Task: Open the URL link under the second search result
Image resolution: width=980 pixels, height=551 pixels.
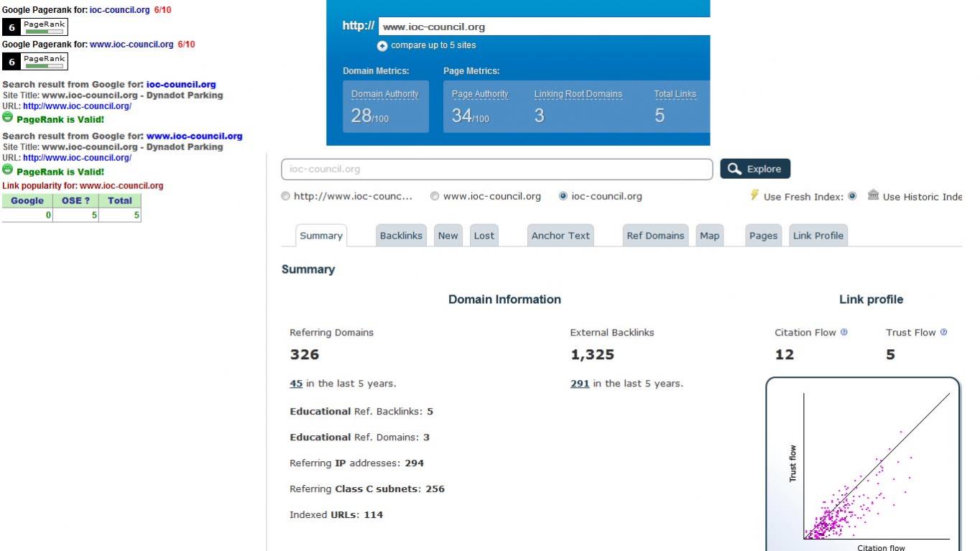Action: [x=77, y=158]
